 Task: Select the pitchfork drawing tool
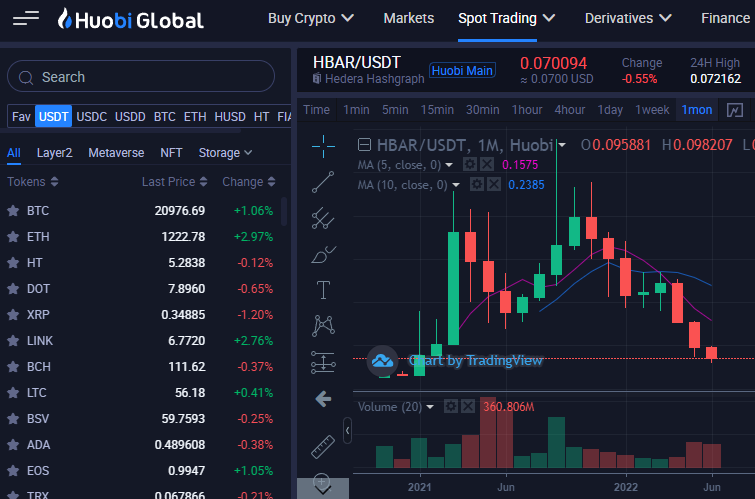coord(323,218)
